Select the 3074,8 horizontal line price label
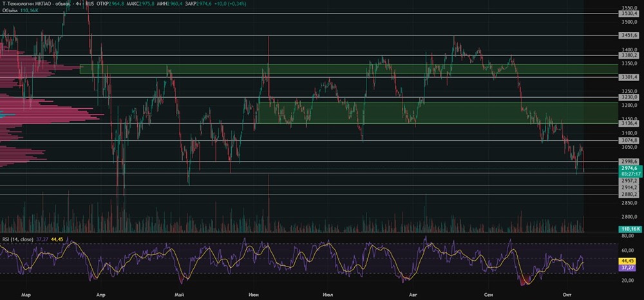 [x=629, y=140]
